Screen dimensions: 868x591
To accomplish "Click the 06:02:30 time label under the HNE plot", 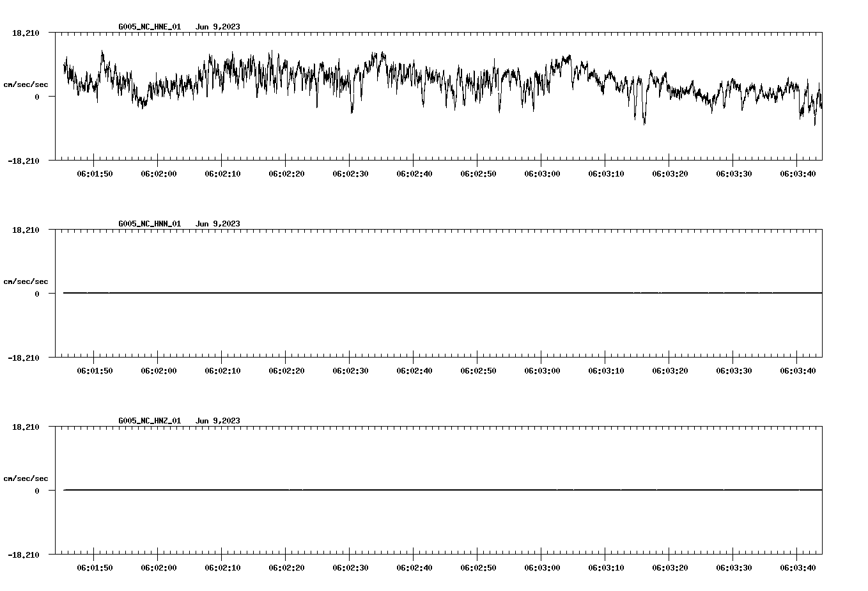I will [350, 174].
